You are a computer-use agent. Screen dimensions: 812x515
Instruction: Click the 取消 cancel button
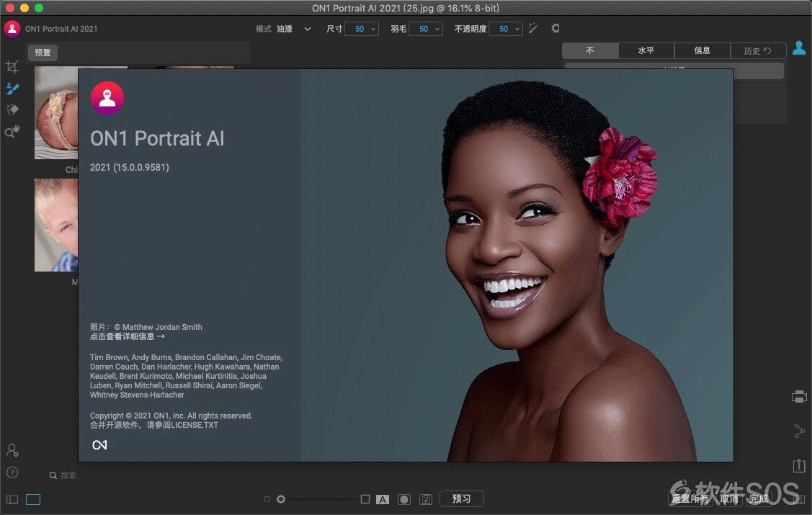point(729,498)
